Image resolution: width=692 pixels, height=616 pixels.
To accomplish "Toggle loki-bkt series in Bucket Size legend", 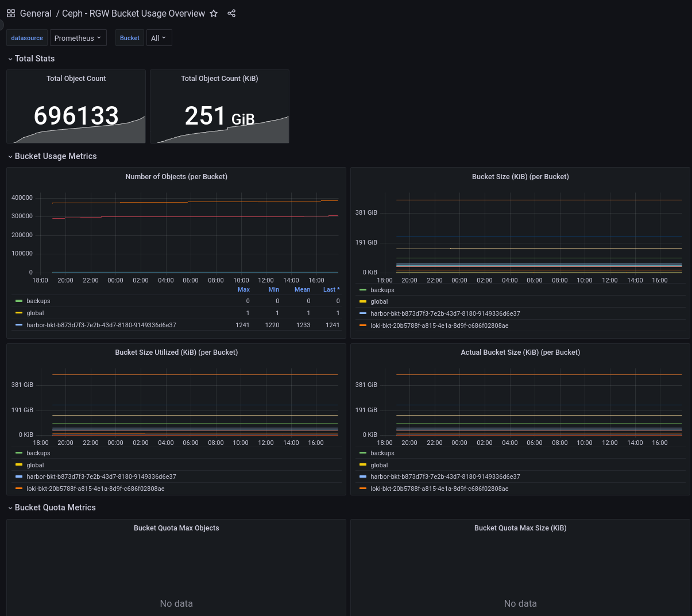I will click(x=439, y=326).
